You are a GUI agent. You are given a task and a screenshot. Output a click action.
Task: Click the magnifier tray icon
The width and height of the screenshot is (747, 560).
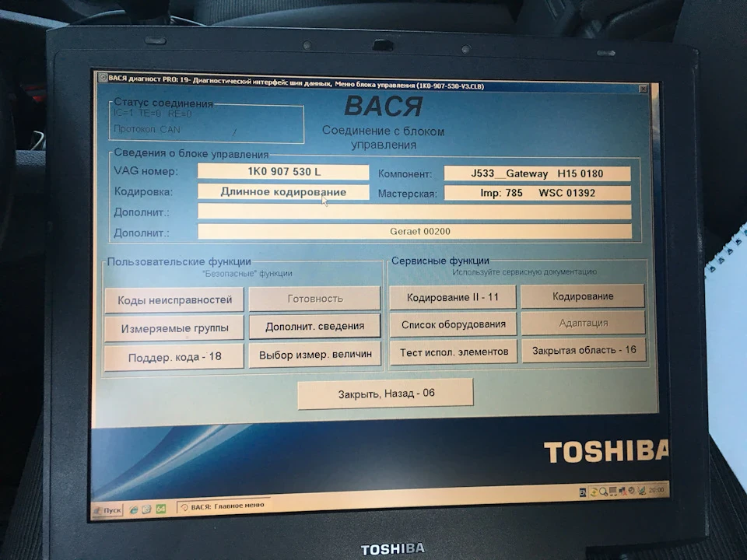(604, 492)
